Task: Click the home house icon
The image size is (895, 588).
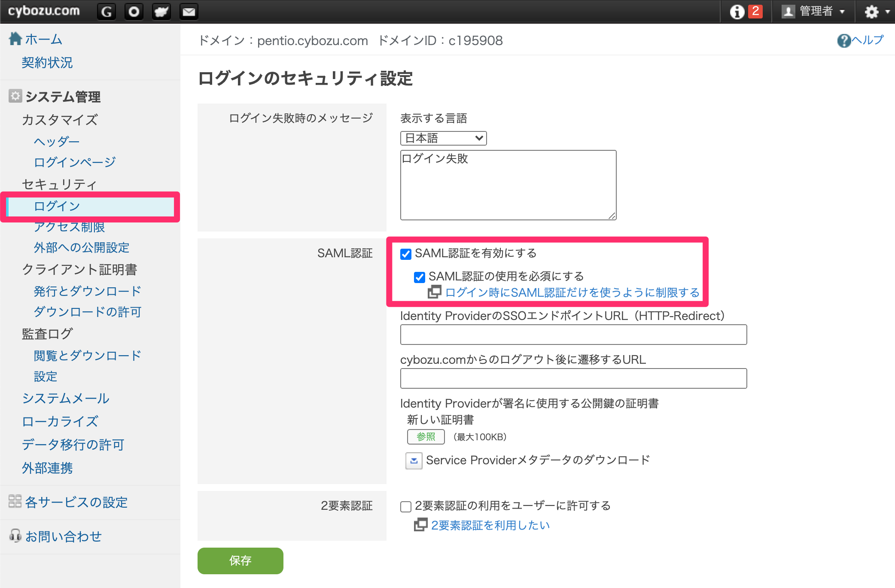Action: (x=15, y=39)
